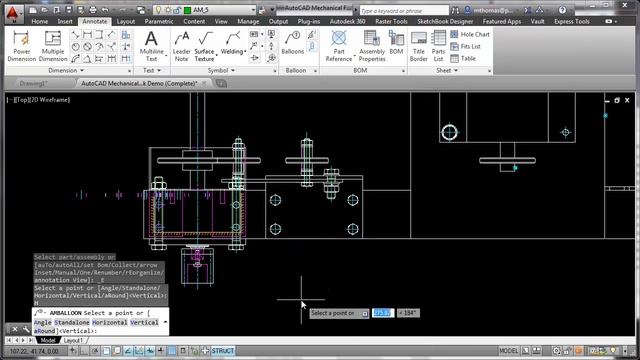Open the Parametric ribbon tab

[159, 21]
